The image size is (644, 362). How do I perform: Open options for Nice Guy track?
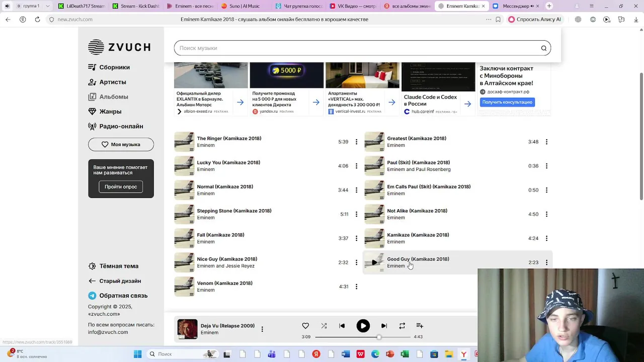coord(356,262)
